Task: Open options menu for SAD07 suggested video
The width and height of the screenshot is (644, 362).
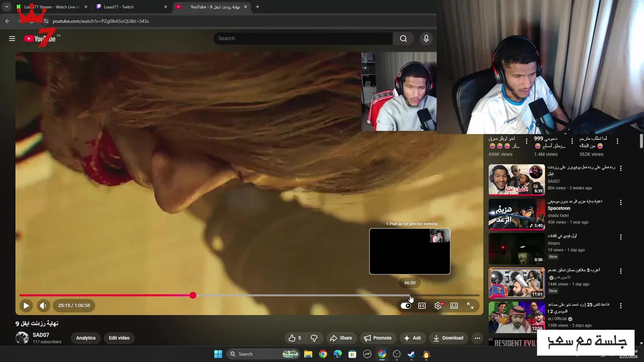Action: (x=621, y=168)
